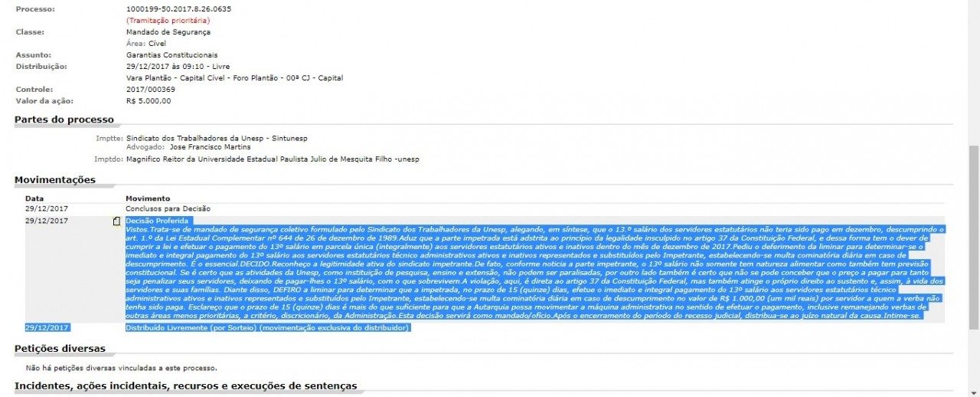Viewport: 980px width, 397px height.
Task: Click the highlighted decision text body
Action: (x=535, y=273)
